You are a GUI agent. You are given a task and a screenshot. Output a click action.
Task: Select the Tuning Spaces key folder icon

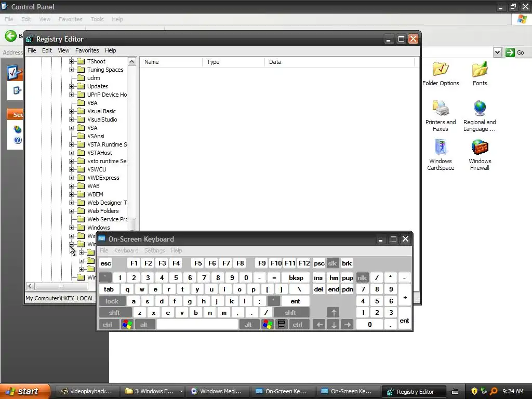81,70
